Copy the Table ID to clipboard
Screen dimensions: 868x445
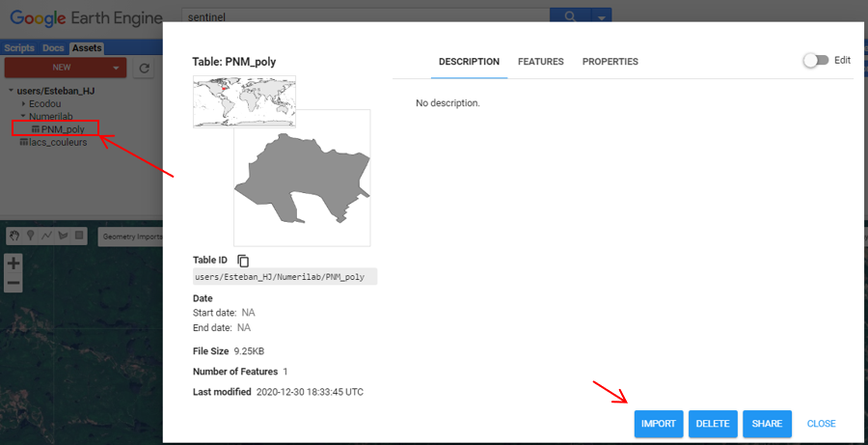click(x=244, y=261)
